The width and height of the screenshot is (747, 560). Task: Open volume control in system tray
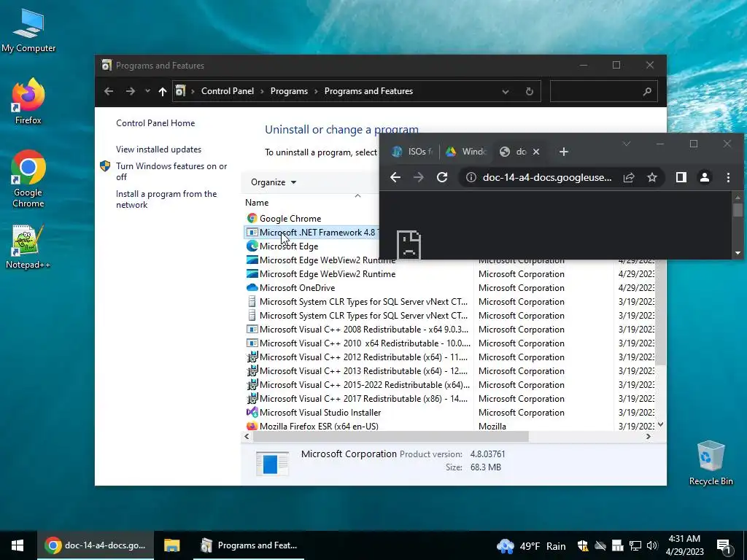652,545
